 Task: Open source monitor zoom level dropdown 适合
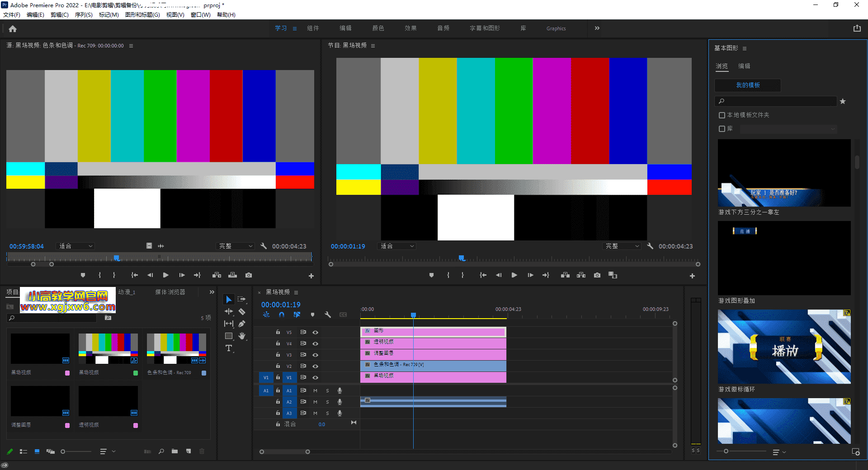point(75,246)
